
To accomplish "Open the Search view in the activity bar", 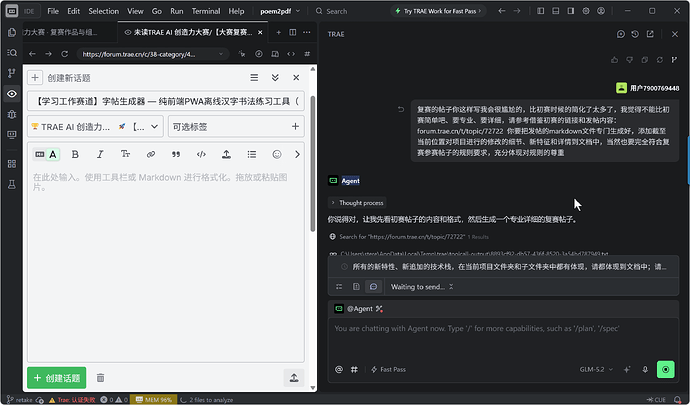I will click(x=12, y=53).
